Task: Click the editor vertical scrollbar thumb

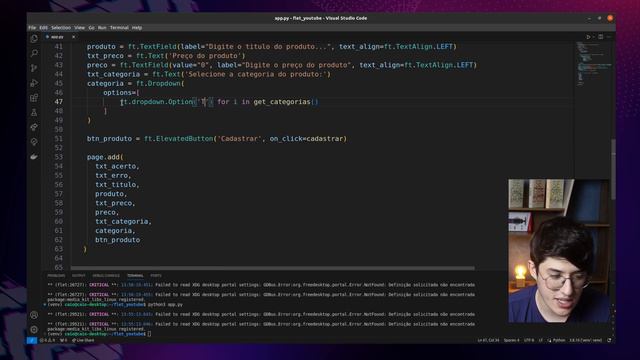Action: tap(613, 169)
